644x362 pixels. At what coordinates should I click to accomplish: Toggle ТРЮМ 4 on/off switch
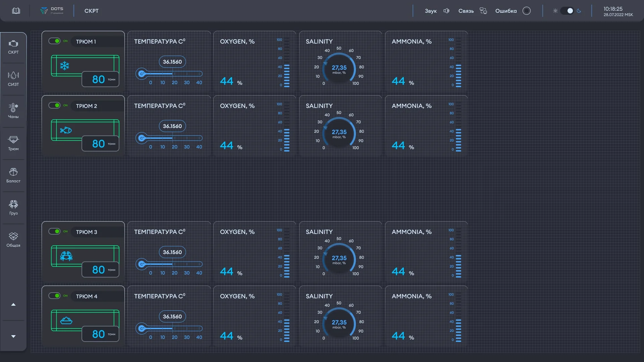(x=54, y=296)
